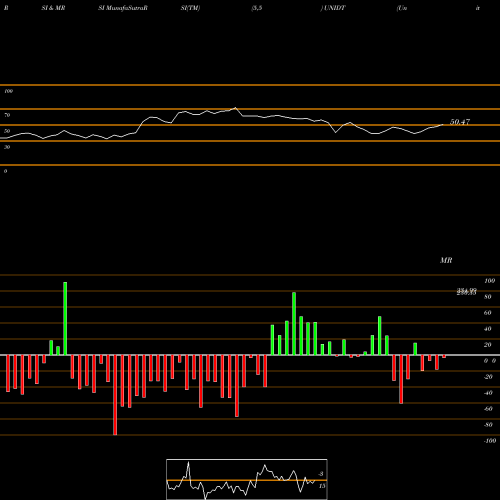Click MR axis label -40
The width and height of the screenshot is (500, 500).
click(x=488, y=393)
